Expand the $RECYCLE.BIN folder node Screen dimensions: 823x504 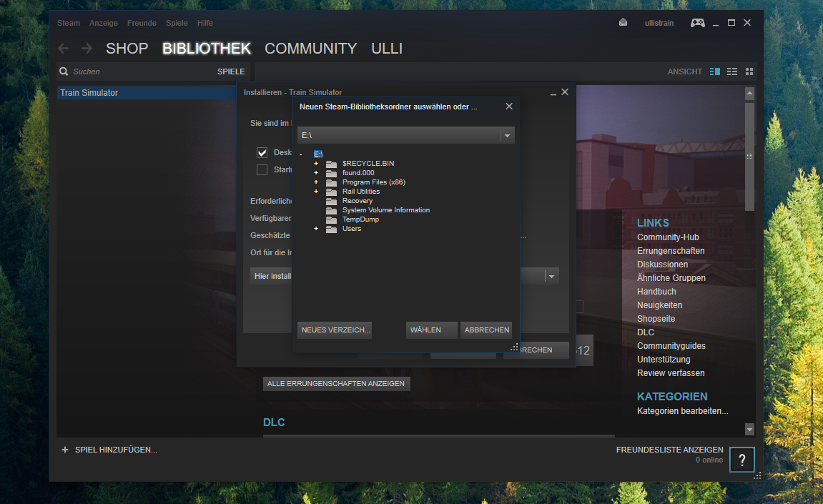pos(316,164)
